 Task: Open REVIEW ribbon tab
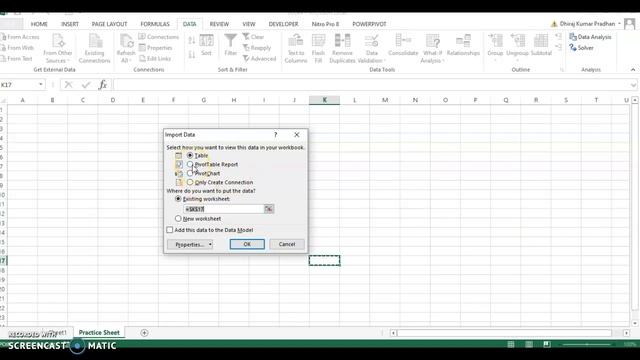click(219, 24)
